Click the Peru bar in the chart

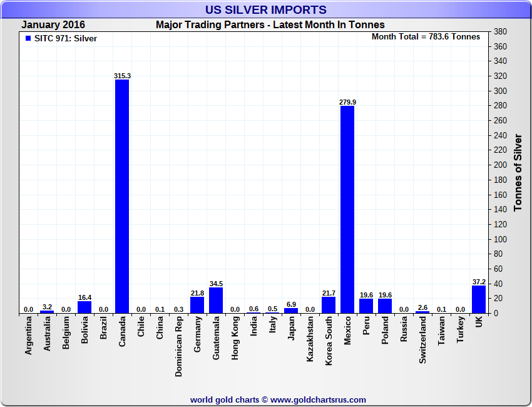pos(366,306)
